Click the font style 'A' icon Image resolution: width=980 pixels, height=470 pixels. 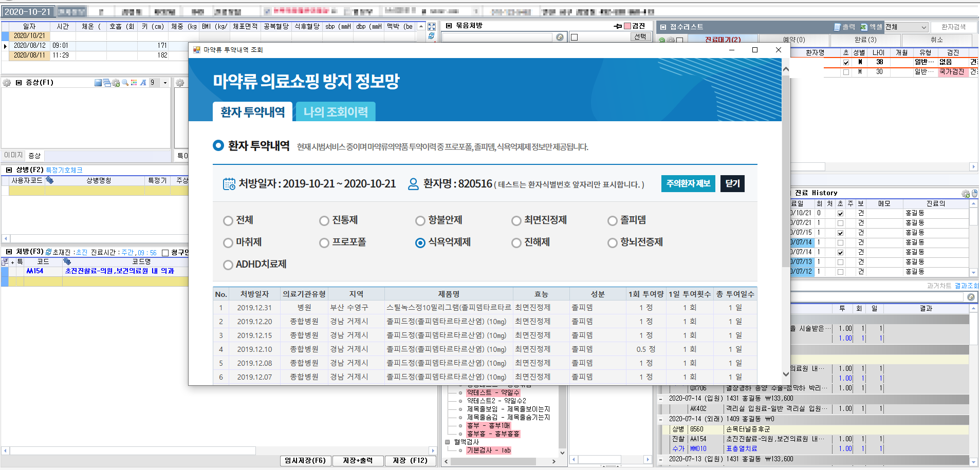click(143, 83)
